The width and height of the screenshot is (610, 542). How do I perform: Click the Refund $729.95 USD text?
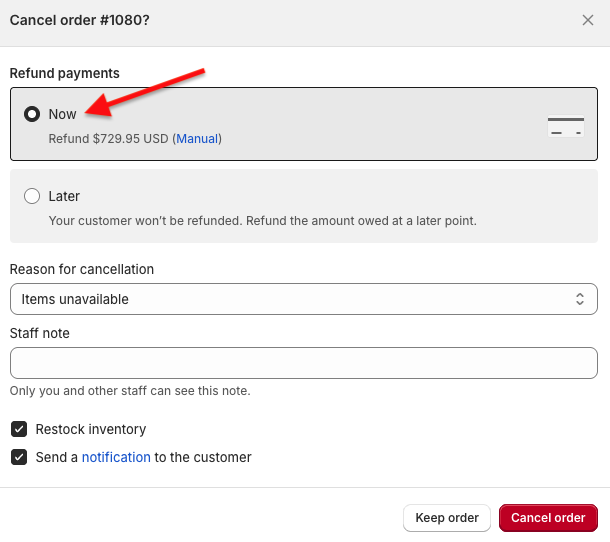(x=109, y=139)
